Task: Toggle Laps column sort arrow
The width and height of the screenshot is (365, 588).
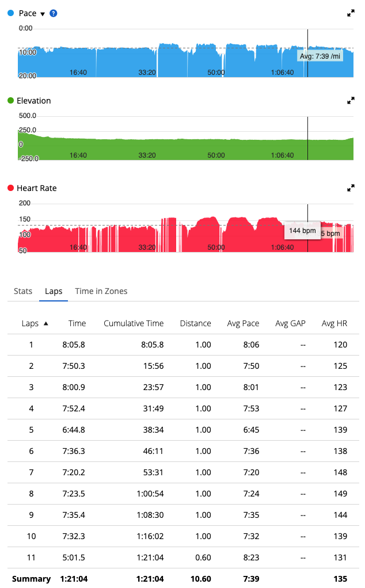Action: tap(45, 323)
